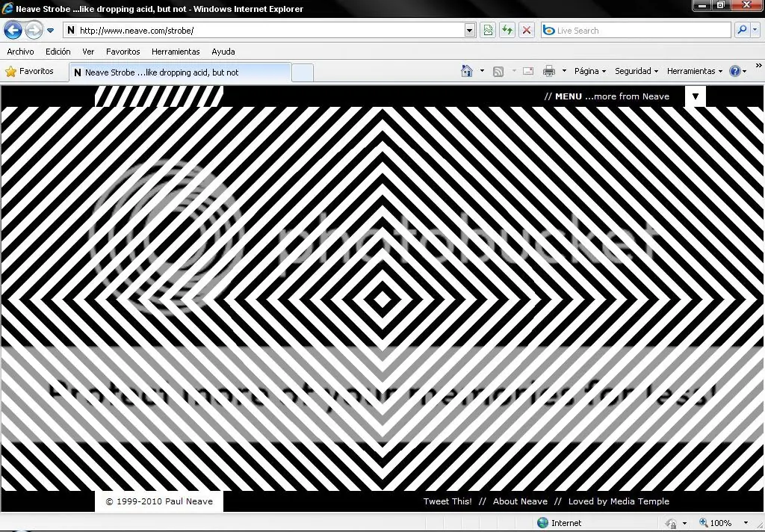Stop loading with the red X
This screenshot has height=532, width=765.
coord(527,30)
